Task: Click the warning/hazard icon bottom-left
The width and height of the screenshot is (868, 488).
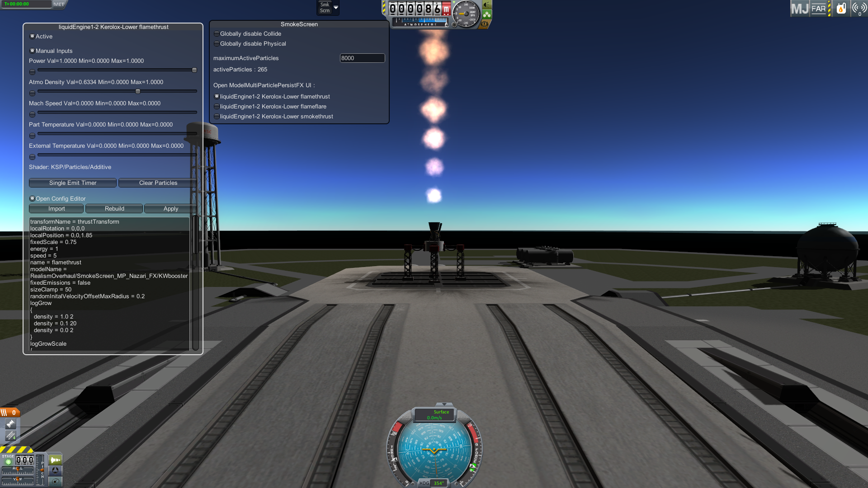Action: (11, 450)
